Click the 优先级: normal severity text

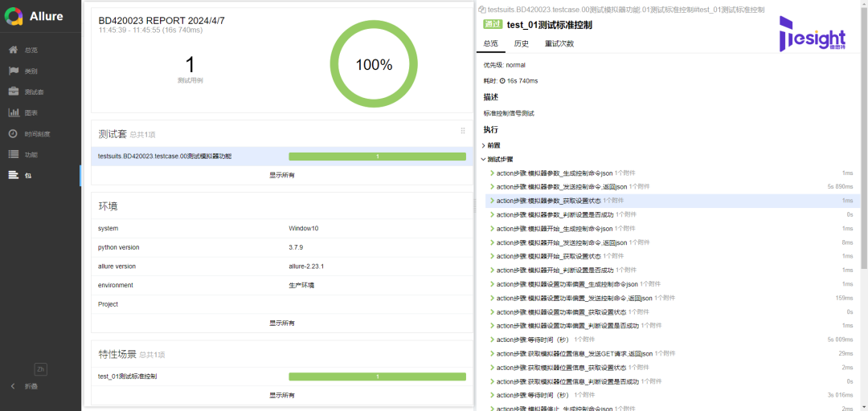504,65
